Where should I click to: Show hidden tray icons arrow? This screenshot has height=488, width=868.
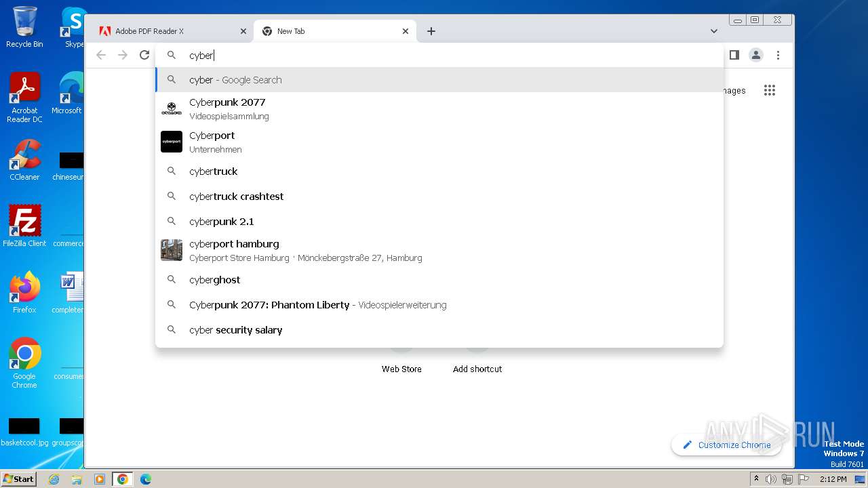(757, 479)
